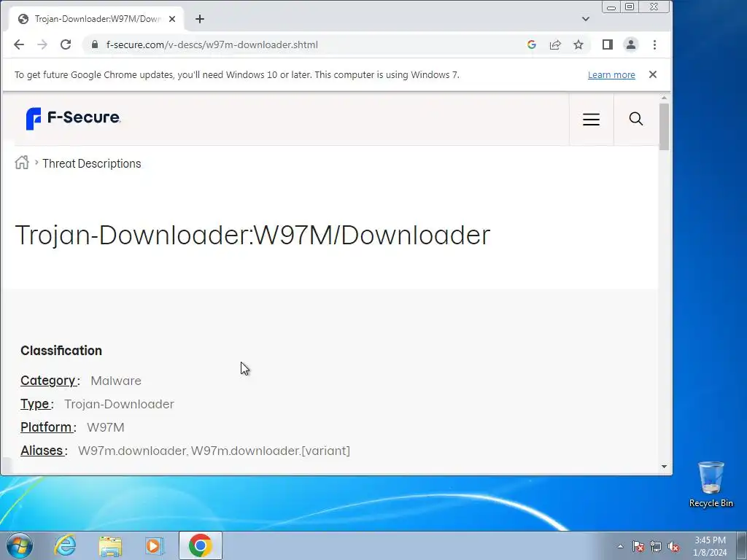This screenshot has height=560, width=747.
Task: Reload the F-Secure page
Action: click(66, 44)
